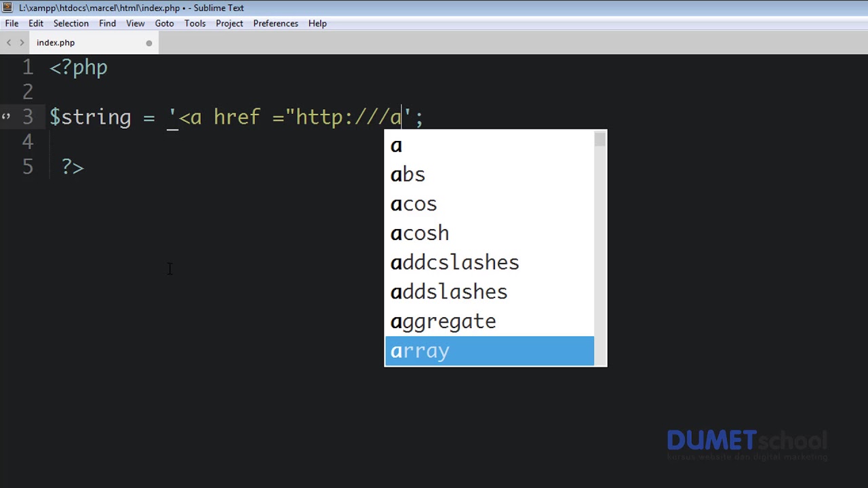Choose 'abs' autocomplete suggestion
The width and height of the screenshot is (868, 488).
pyautogui.click(x=489, y=175)
